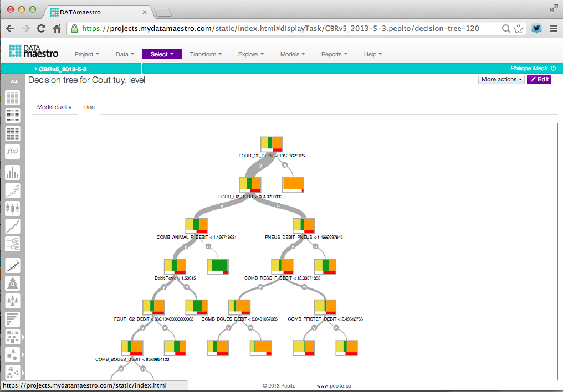
Task: Follow the www.pepite.be link
Action: (x=334, y=386)
